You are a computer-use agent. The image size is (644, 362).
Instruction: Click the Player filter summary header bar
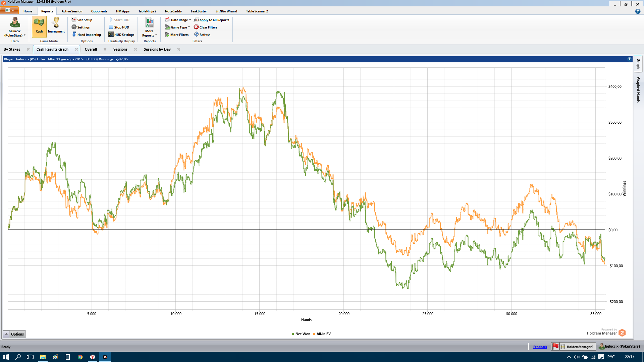(x=317, y=59)
